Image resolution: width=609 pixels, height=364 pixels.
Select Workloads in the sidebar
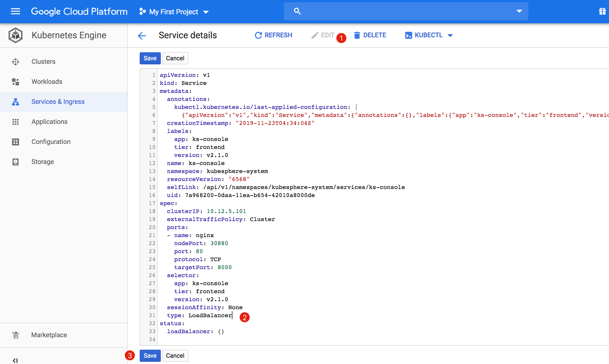pos(47,82)
